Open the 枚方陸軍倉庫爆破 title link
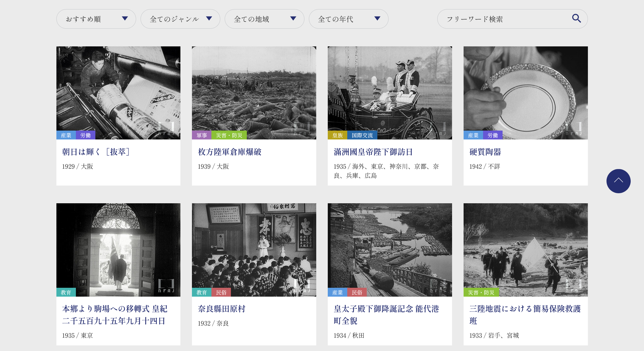Image resolution: width=644 pixels, height=351 pixels. (x=229, y=152)
